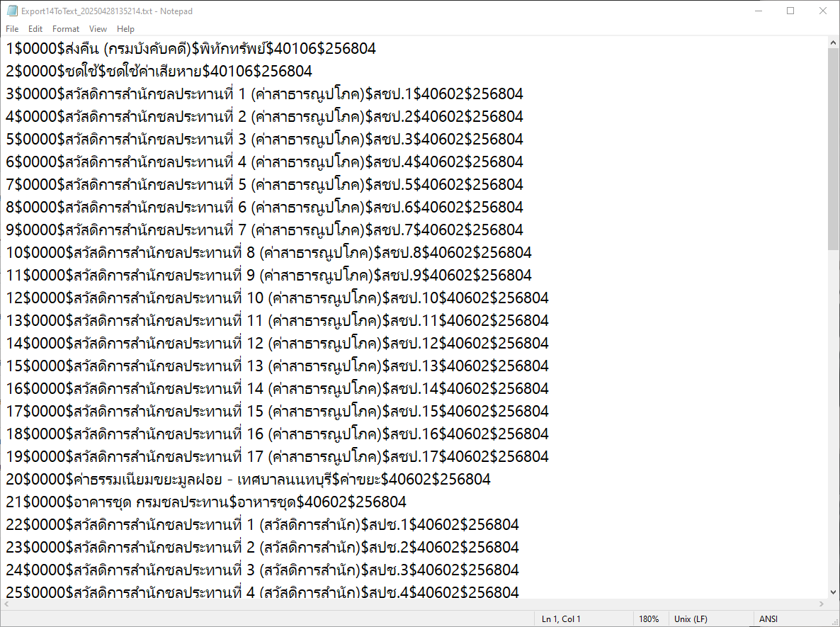This screenshot has height=627, width=840.
Task: Open the Format menu
Action: [65, 29]
